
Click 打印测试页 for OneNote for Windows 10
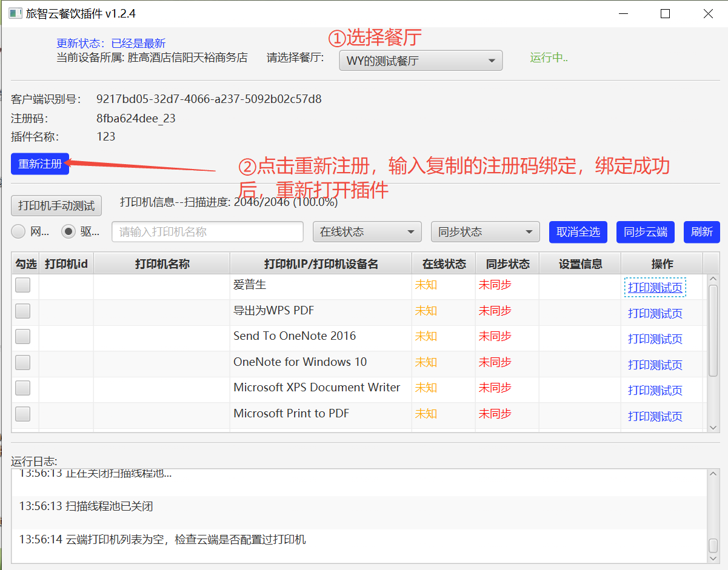pos(655,365)
